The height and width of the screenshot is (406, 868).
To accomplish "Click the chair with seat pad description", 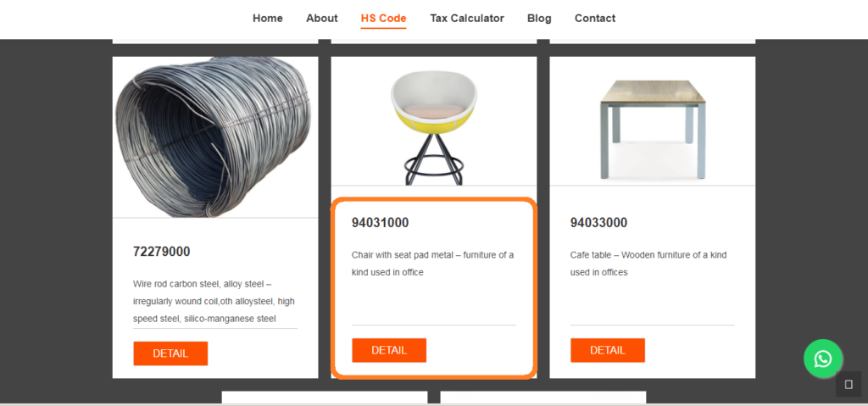I will tap(433, 264).
